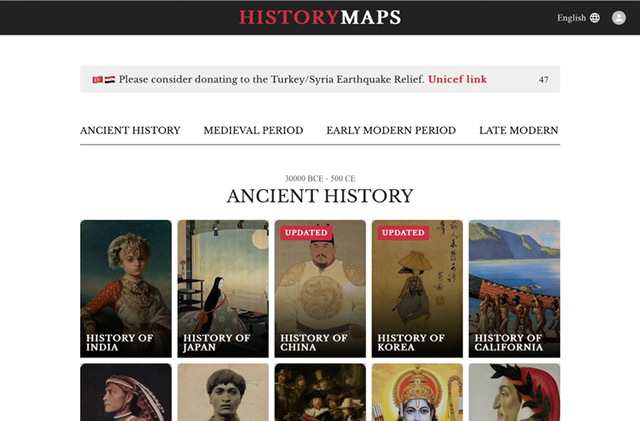Open the second-row card with the blue-skinned deity
This screenshot has height=421, width=640.
click(417, 392)
